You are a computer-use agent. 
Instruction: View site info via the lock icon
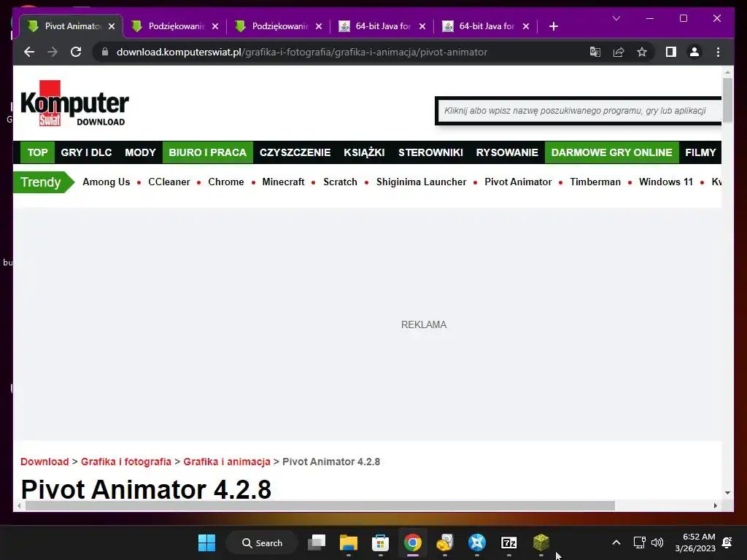click(105, 52)
